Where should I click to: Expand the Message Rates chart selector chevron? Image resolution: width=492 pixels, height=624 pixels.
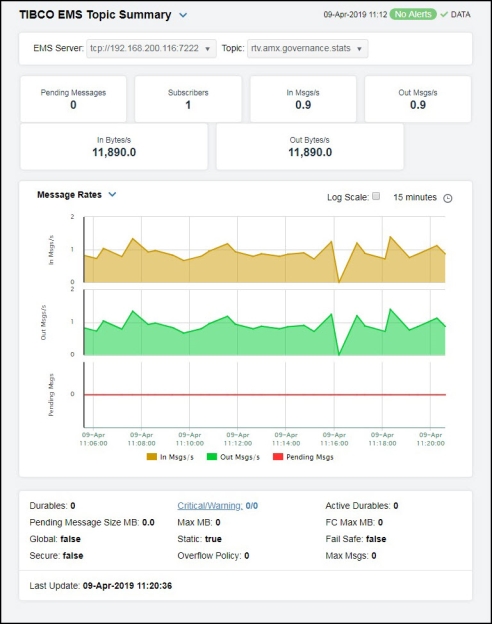(113, 195)
